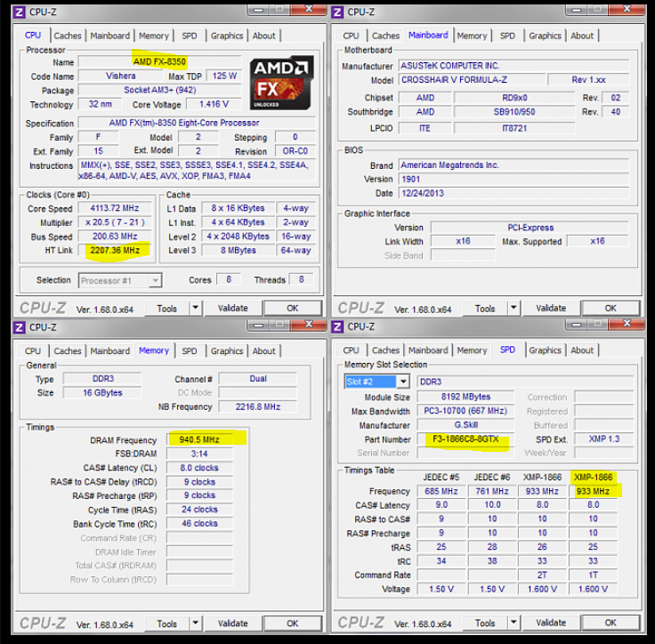Click Tools button in Mainboard window
The width and height of the screenshot is (655, 644).
(x=485, y=309)
